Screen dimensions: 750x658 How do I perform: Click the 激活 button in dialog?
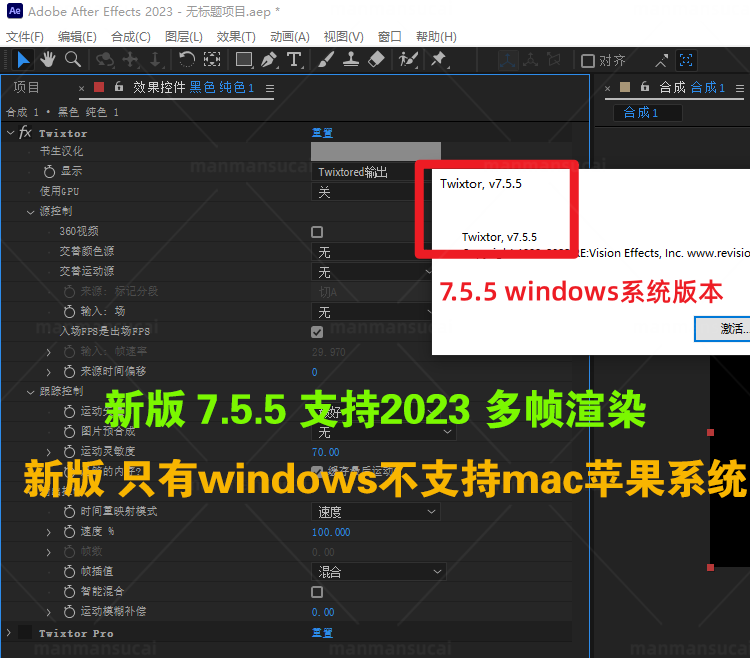(x=722, y=329)
